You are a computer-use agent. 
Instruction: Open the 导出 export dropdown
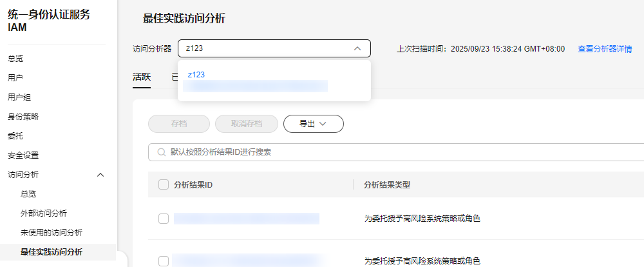[313, 124]
